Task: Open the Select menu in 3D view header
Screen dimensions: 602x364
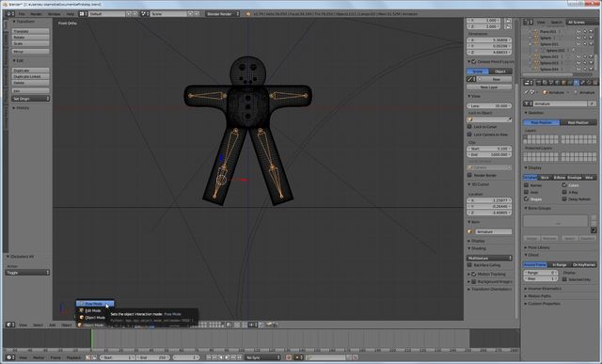Action: (38, 324)
